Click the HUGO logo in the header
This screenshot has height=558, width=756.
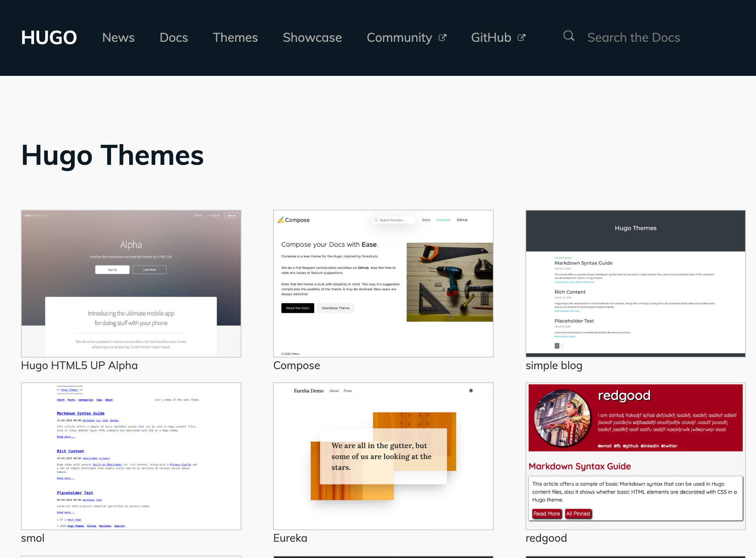49,38
